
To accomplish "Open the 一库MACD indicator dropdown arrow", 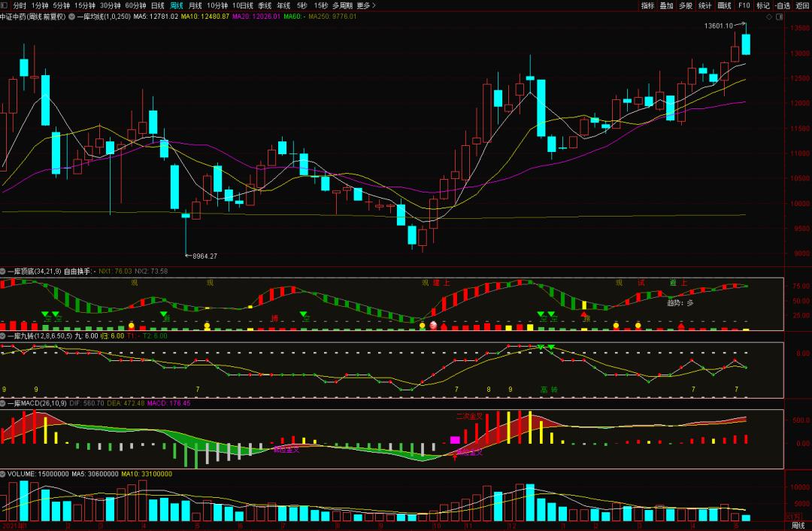I will point(3,403).
